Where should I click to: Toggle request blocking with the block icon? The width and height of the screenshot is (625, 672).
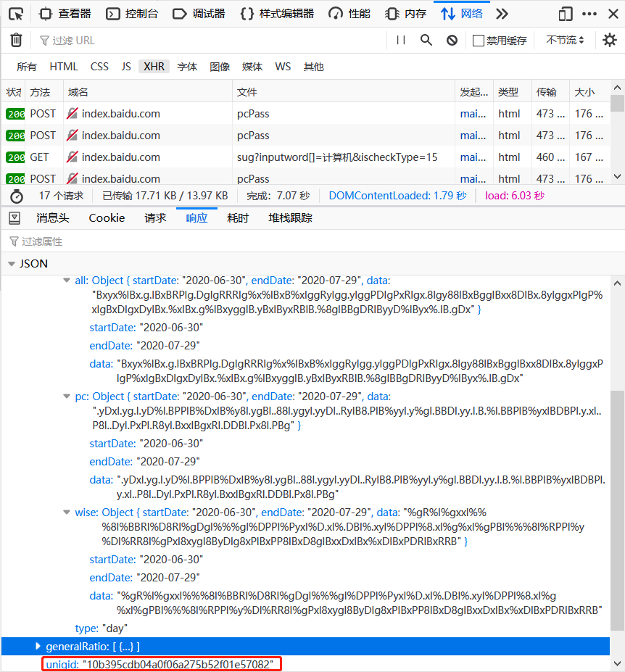tap(452, 40)
